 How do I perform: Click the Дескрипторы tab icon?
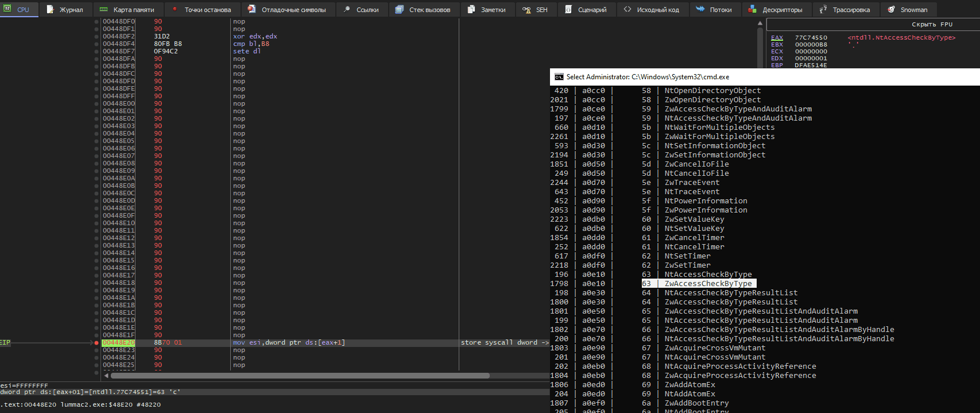coord(753,9)
